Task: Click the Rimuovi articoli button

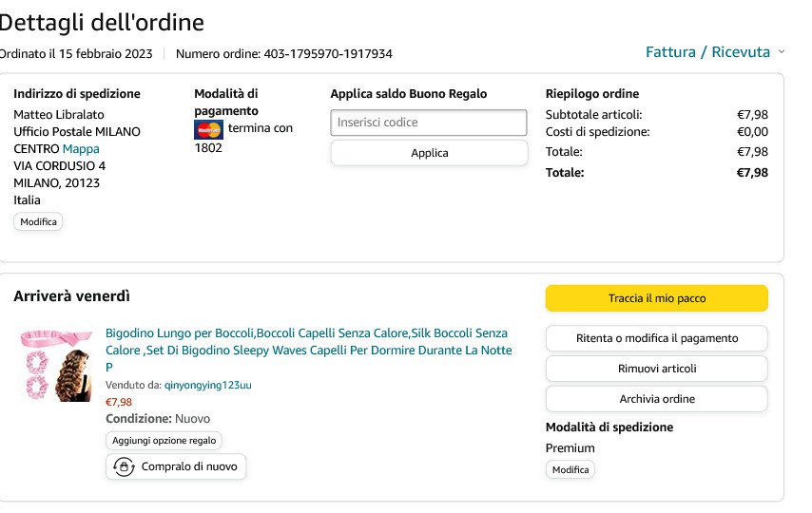Action: click(x=657, y=369)
